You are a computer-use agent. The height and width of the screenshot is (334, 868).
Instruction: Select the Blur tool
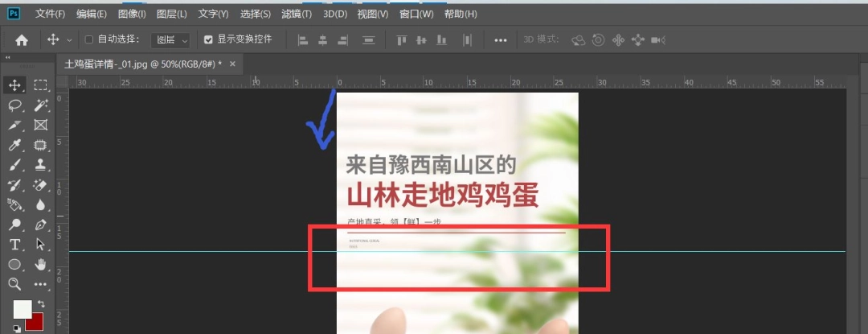pyautogui.click(x=40, y=204)
